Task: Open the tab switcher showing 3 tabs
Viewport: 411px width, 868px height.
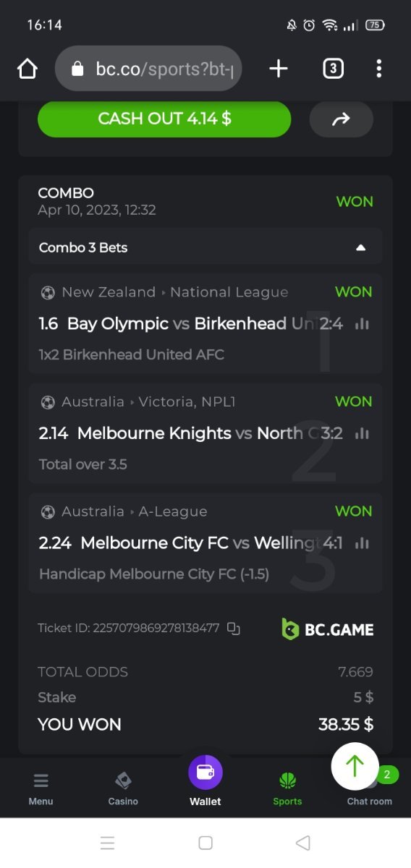Action: click(332, 69)
